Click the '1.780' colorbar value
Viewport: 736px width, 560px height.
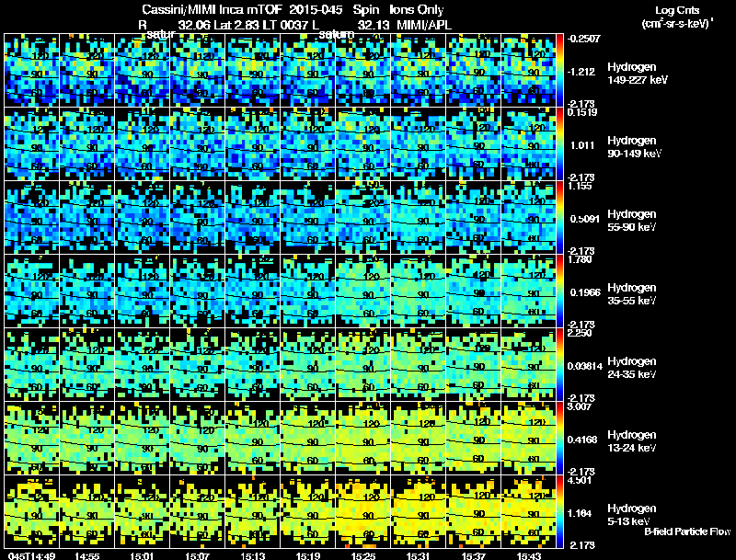(580, 260)
